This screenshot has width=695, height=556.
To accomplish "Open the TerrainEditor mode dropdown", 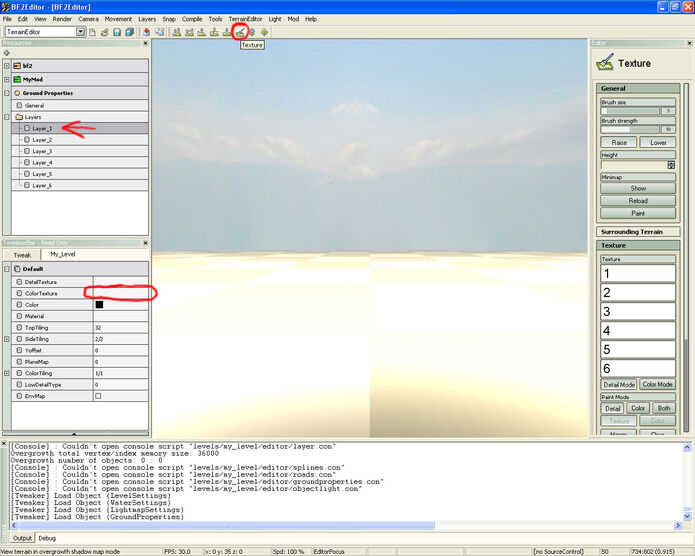I will (80, 32).
